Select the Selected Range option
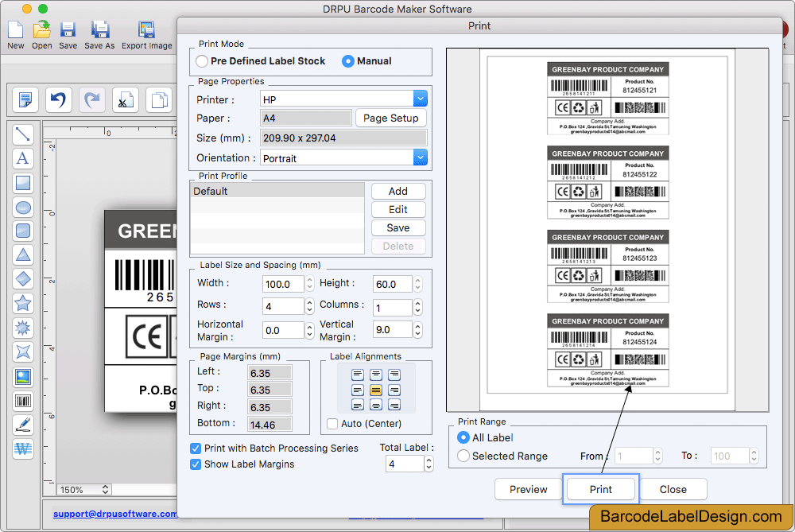The height and width of the screenshot is (532, 795). tap(463, 456)
